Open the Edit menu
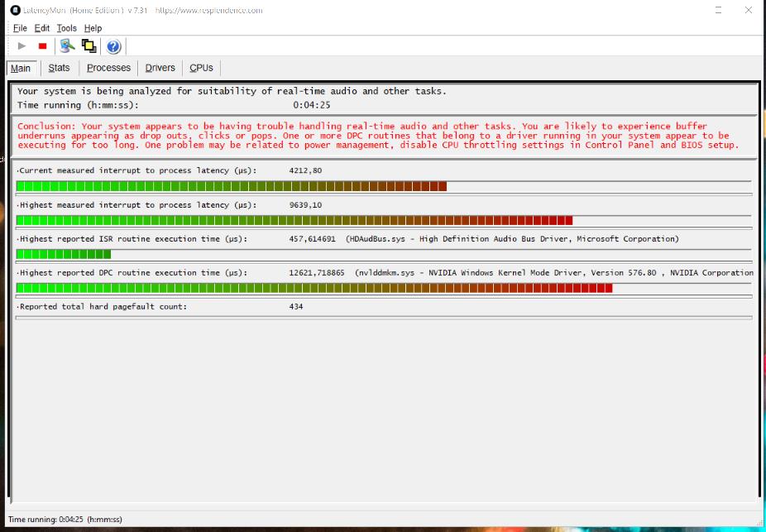766x532 pixels. coord(42,28)
